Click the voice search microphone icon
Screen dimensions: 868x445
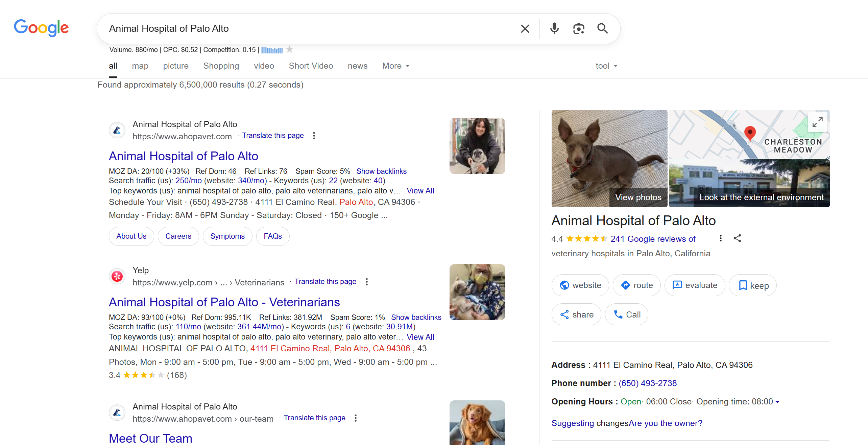[x=554, y=28]
